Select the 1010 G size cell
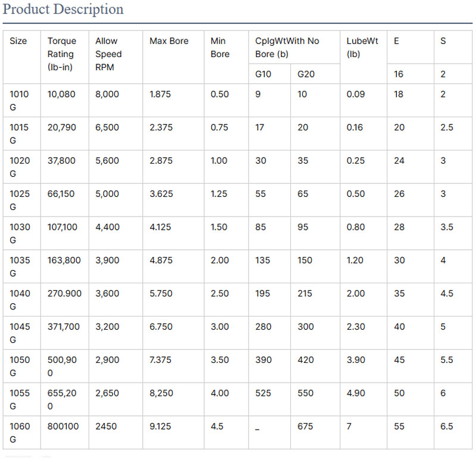476x476 pixels. [x=19, y=101]
